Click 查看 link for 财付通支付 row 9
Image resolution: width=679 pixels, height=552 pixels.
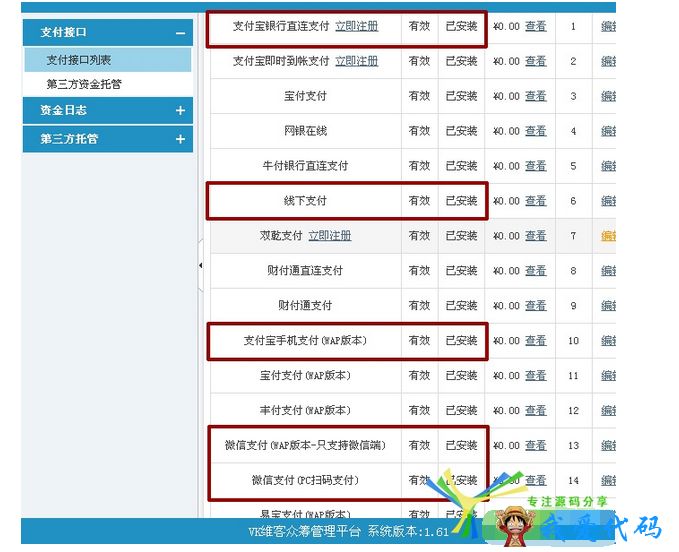click(x=536, y=306)
